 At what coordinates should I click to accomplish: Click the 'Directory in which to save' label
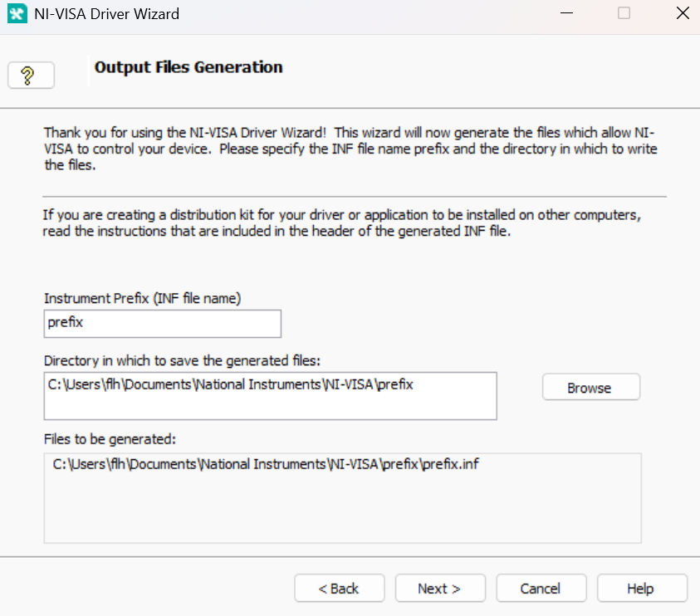click(182, 360)
